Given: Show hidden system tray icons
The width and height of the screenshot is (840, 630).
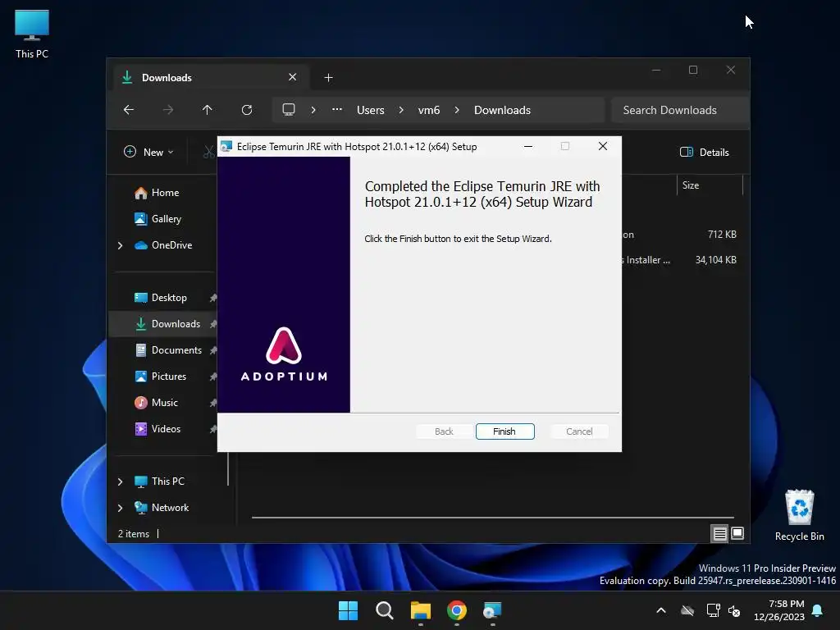Looking at the screenshot, I should pyautogui.click(x=661, y=610).
